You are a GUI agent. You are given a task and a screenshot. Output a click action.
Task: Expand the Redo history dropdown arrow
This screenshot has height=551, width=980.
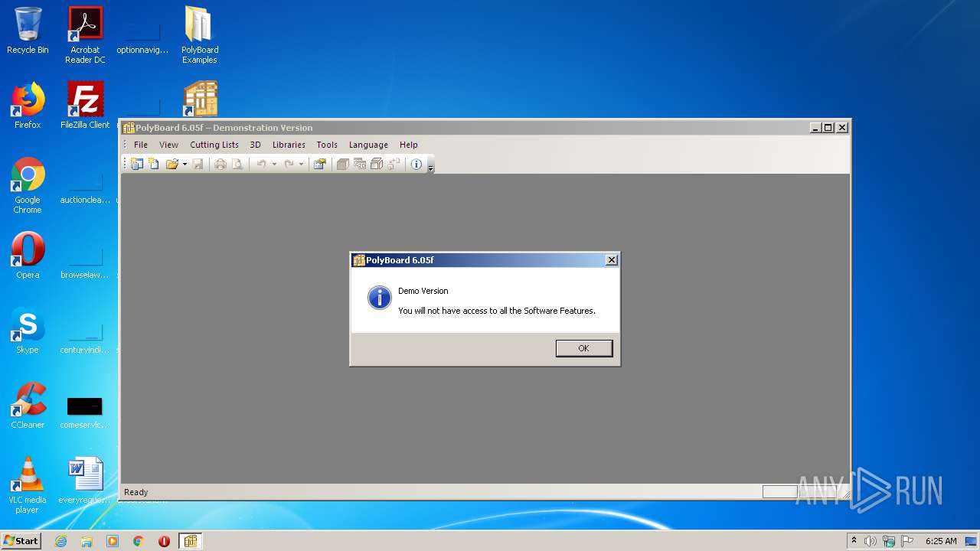click(x=301, y=164)
